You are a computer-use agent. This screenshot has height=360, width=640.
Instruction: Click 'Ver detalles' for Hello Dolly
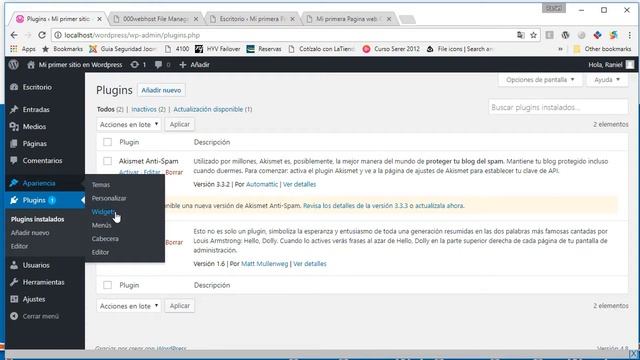[310, 264]
